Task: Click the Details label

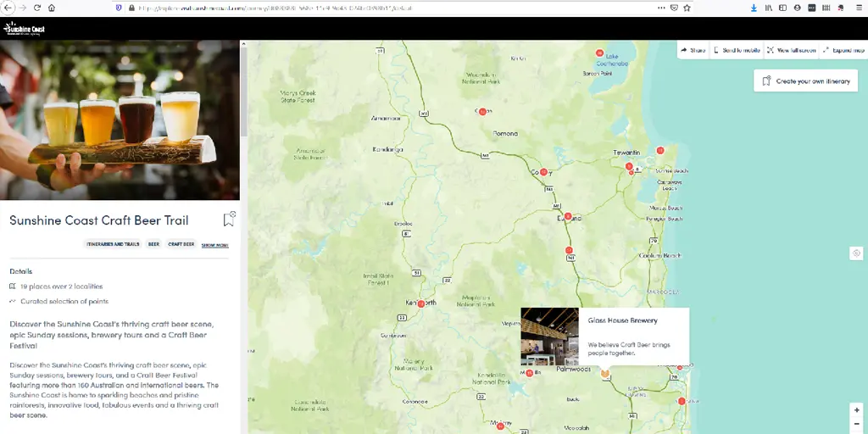Action: [21, 271]
